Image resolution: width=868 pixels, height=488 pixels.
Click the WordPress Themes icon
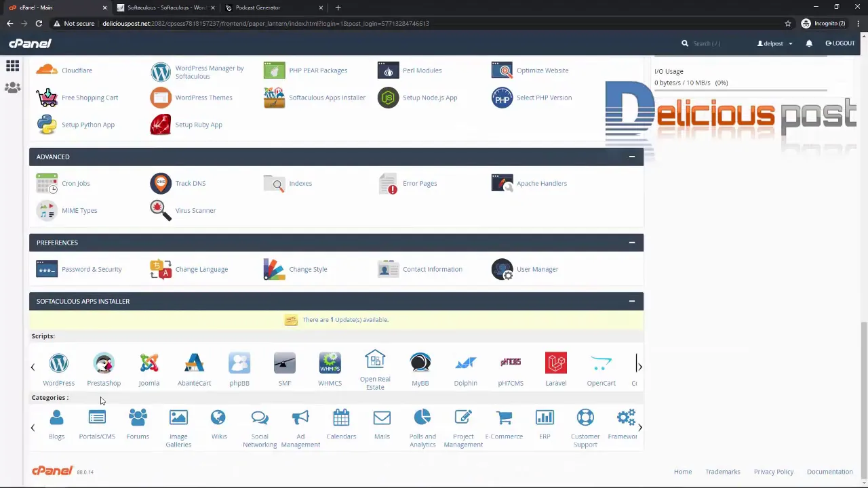[161, 98]
